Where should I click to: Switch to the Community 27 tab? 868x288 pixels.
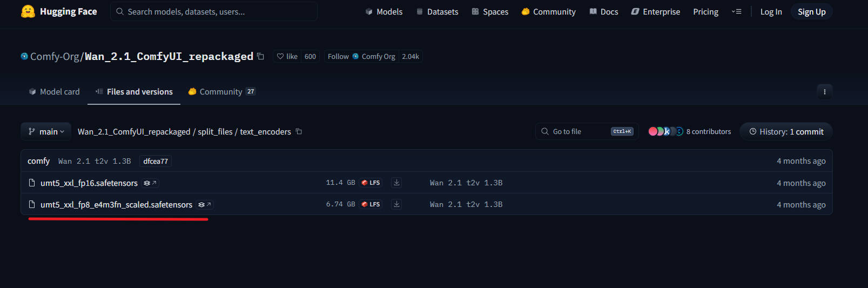[222, 92]
